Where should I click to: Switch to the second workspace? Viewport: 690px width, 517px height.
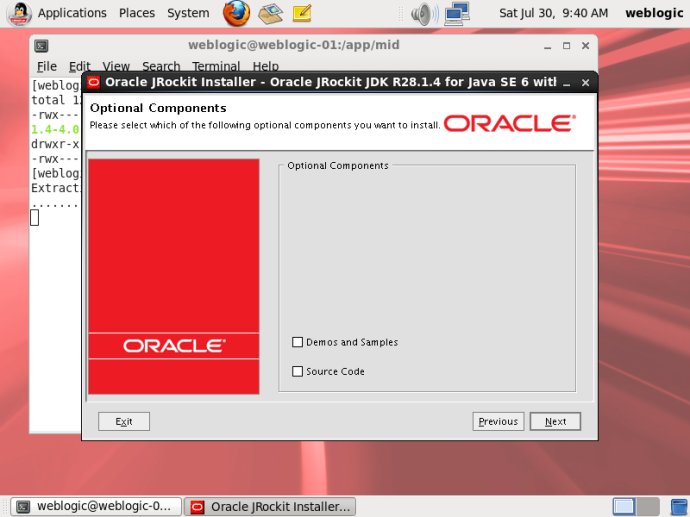(x=648, y=506)
